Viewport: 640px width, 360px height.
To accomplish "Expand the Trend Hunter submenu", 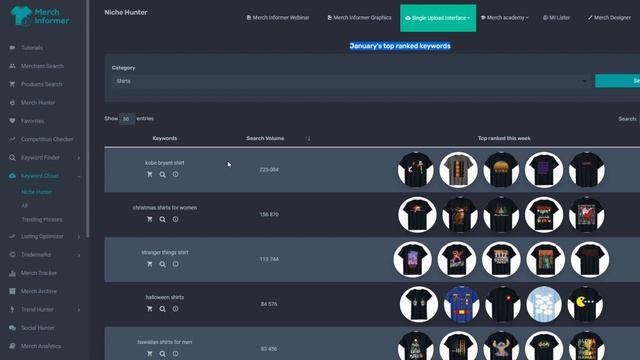I will point(79,310).
